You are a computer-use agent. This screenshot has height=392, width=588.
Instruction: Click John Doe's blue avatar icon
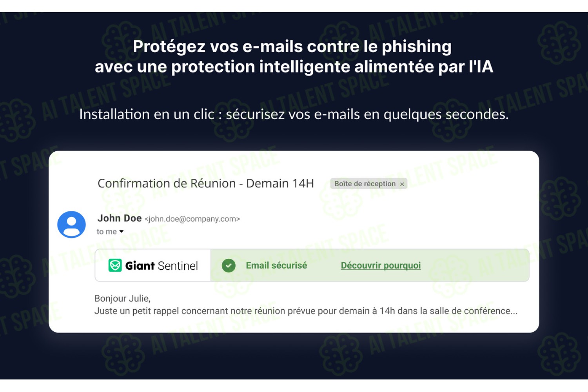pyautogui.click(x=71, y=225)
